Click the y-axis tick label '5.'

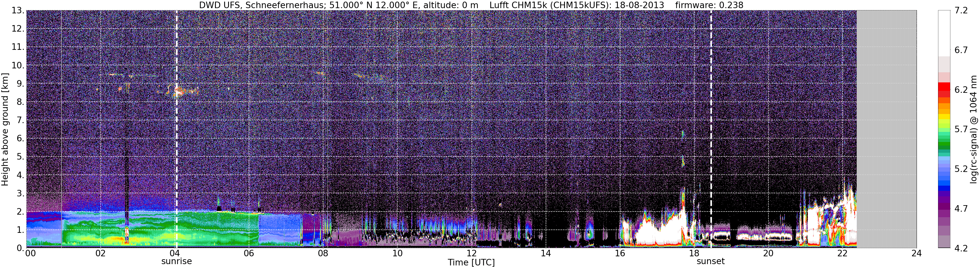point(20,157)
